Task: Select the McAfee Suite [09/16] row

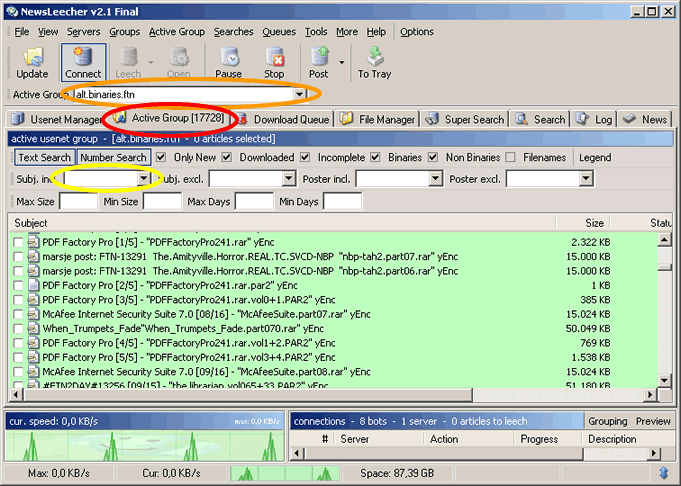Action: [333, 372]
